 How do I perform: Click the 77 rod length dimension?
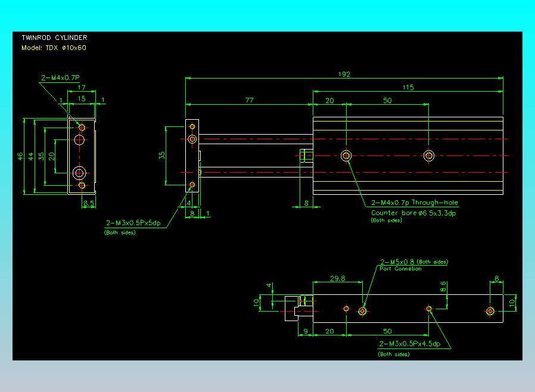click(x=250, y=101)
